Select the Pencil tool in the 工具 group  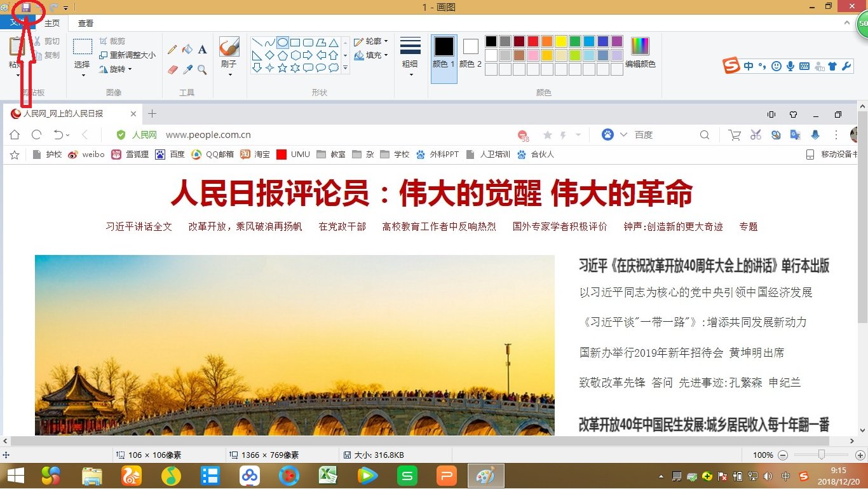pos(172,49)
